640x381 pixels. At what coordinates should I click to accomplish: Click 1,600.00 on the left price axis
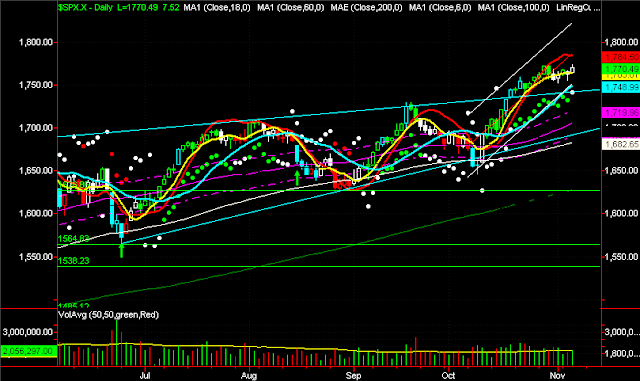[x=36, y=213]
